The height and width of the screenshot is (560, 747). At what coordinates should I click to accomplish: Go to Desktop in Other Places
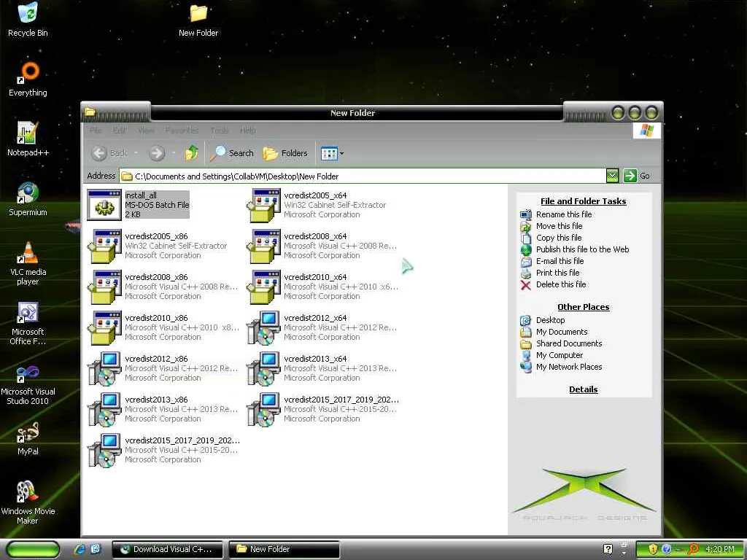[x=550, y=320]
